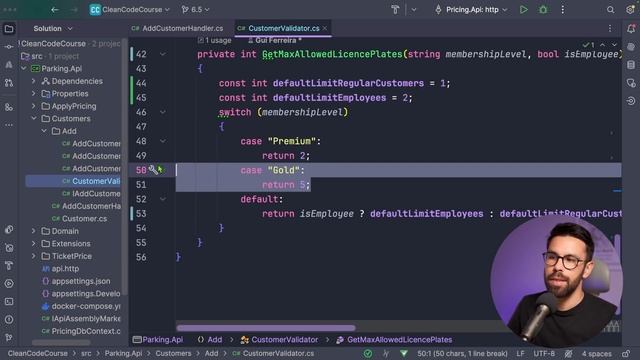Viewport: 640px width, 360px height.
Task: Toggle code folding on line 52
Action: pos(163,199)
